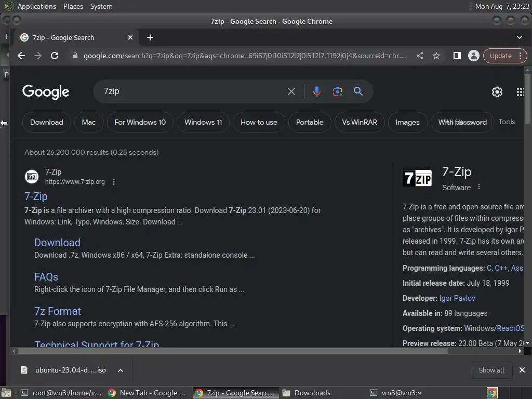
Task: Click the 7-Zip logo in knowledge panel
Action: [417, 178]
